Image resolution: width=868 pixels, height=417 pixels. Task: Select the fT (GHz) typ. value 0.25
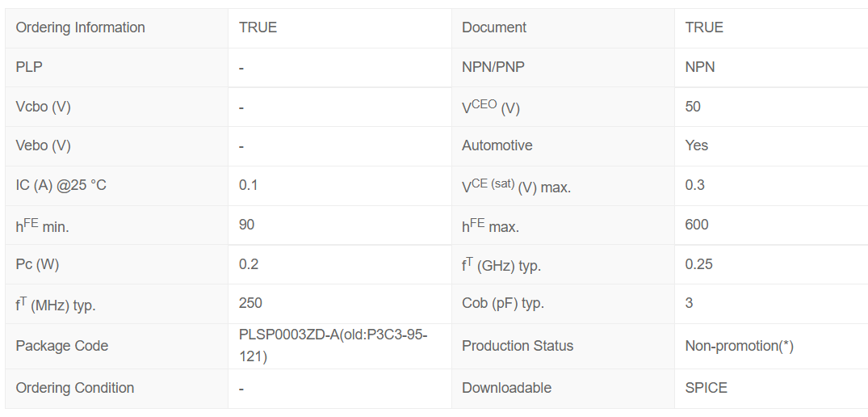(699, 264)
